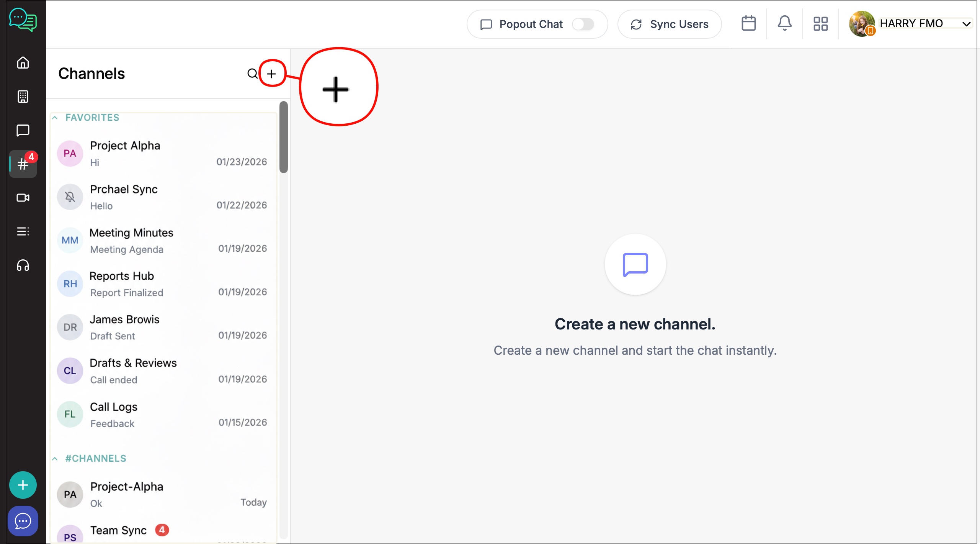
Task: Open the calendar icon in header
Action: (x=748, y=24)
